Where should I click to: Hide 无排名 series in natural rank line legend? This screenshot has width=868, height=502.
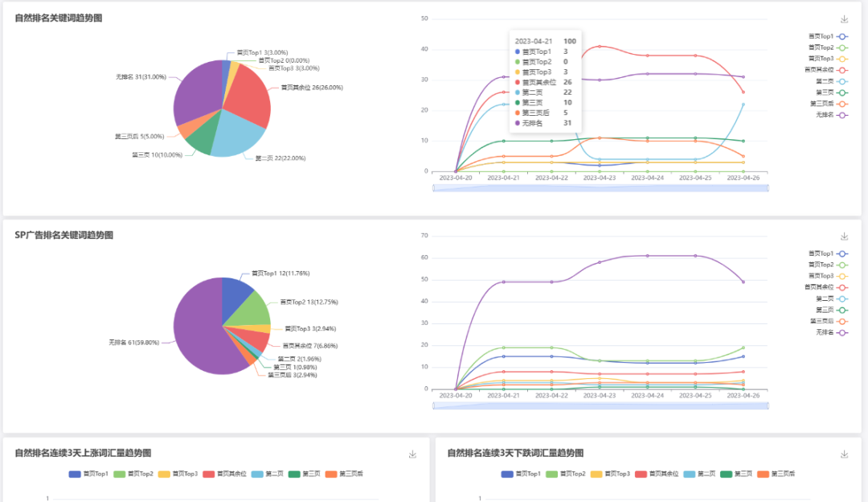[841, 115]
